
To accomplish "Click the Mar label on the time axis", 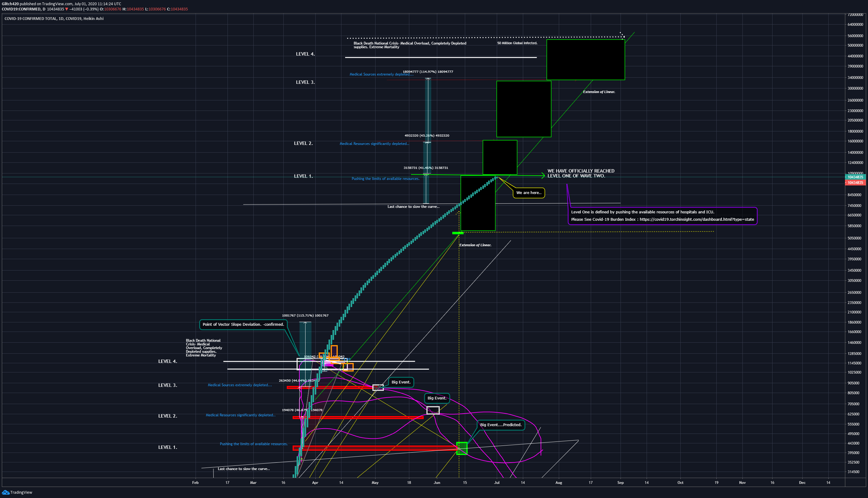I will point(253,483).
